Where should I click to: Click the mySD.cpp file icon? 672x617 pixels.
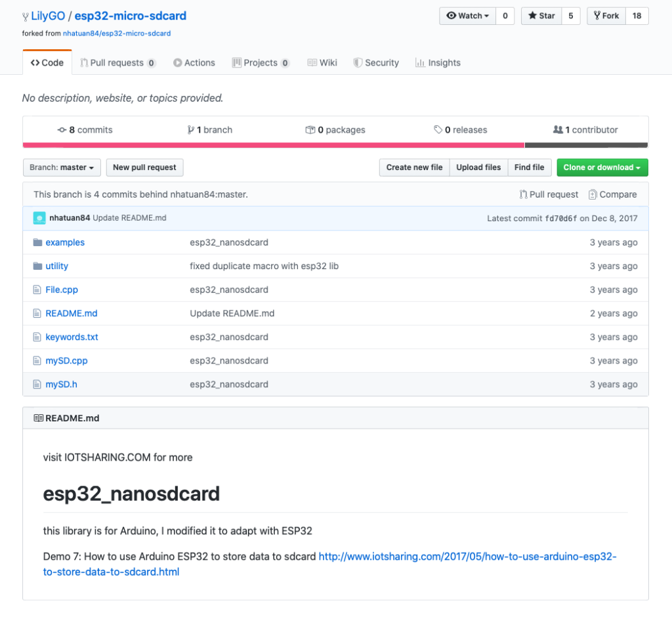37,360
